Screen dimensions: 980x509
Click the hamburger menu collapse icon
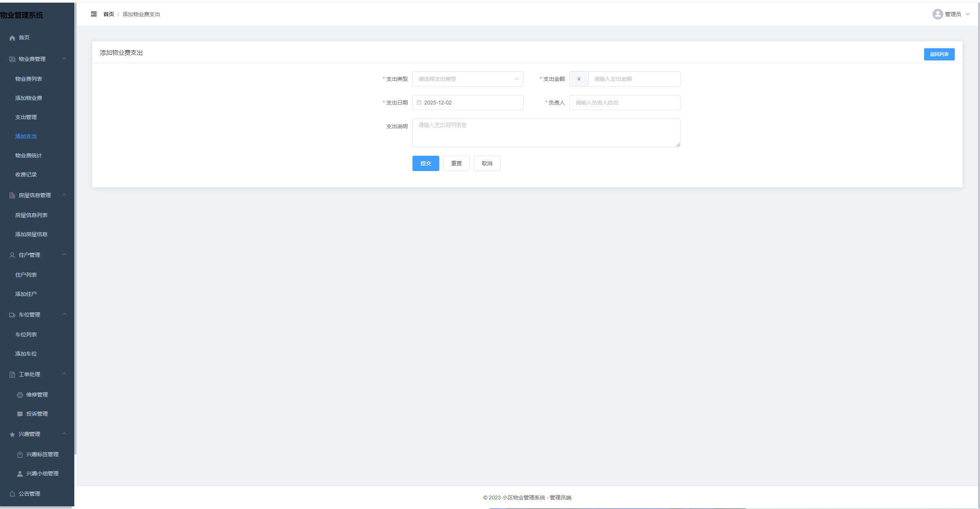pyautogui.click(x=94, y=14)
